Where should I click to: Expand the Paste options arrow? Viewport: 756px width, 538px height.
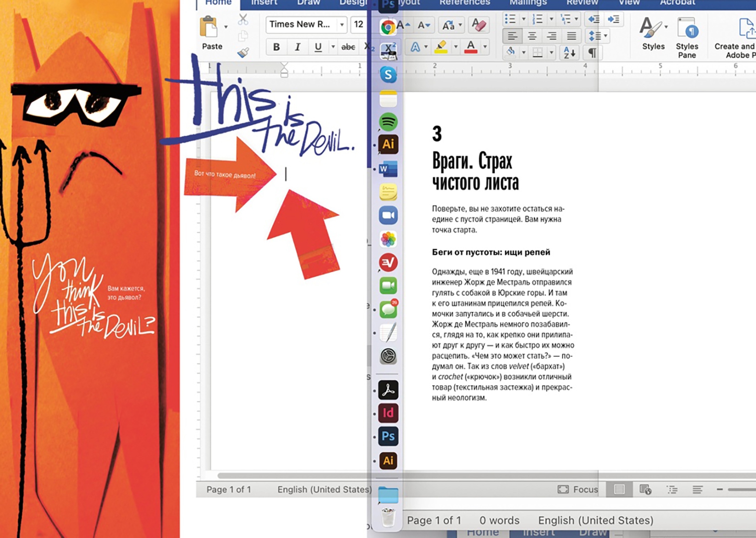[x=226, y=26]
